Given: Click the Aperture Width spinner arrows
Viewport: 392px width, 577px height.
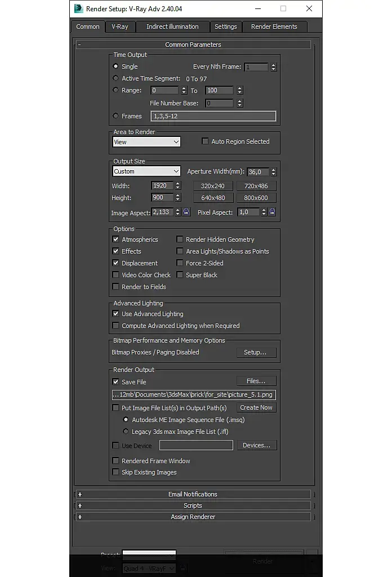Looking at the screenshot, I should click(273, 172).
